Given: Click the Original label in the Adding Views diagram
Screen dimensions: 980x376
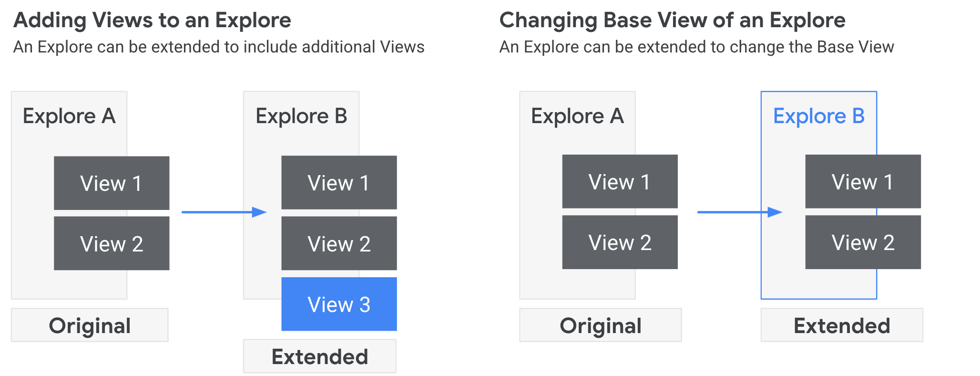Looking at the screenshot, I should click(90, 325).
